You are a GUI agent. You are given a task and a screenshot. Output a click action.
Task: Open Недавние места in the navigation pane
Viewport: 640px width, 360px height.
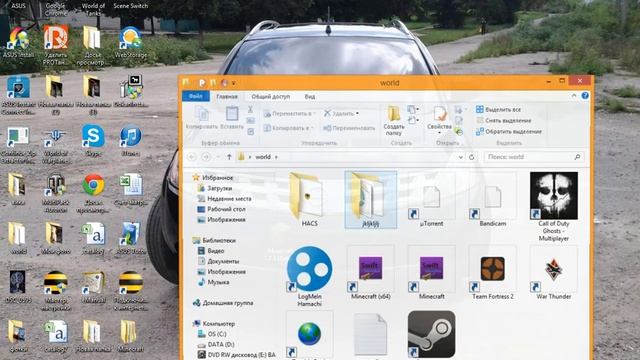(x=224, y=199)
